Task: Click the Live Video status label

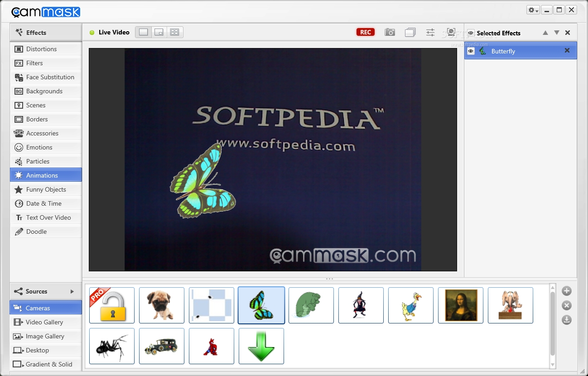Action: (x=114, y=32)
